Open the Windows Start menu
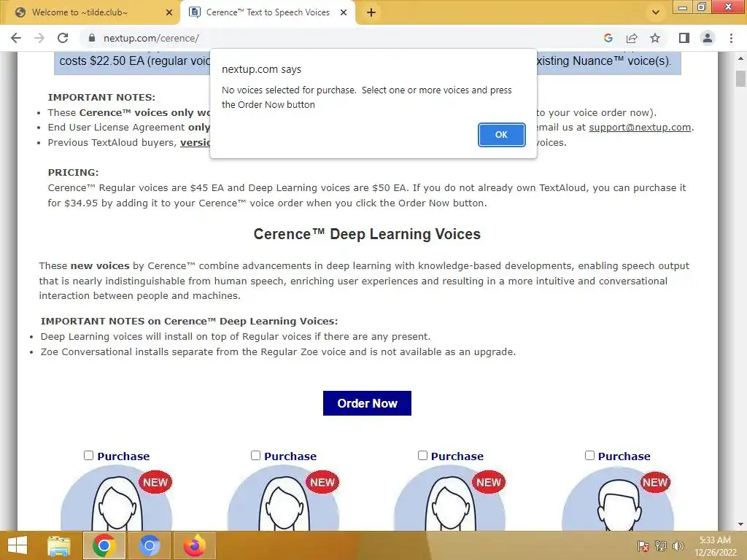This screenshot has width=747, height=560. click(18, 545)
